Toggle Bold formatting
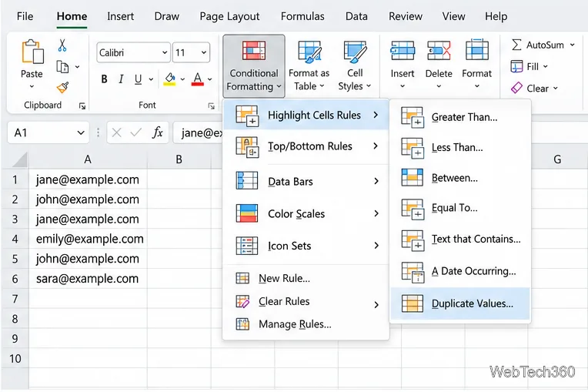The height and width of the screenshot is (392, 588). click(x=104, y=79)
